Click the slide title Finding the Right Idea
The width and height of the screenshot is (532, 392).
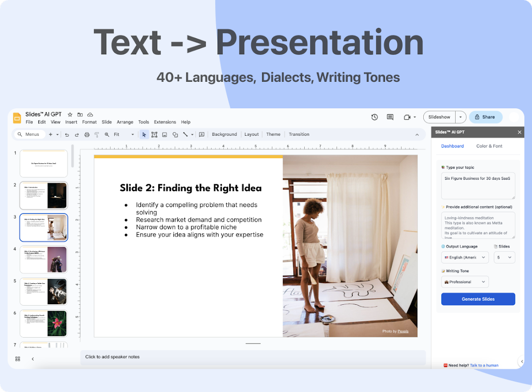coord(191,188)
